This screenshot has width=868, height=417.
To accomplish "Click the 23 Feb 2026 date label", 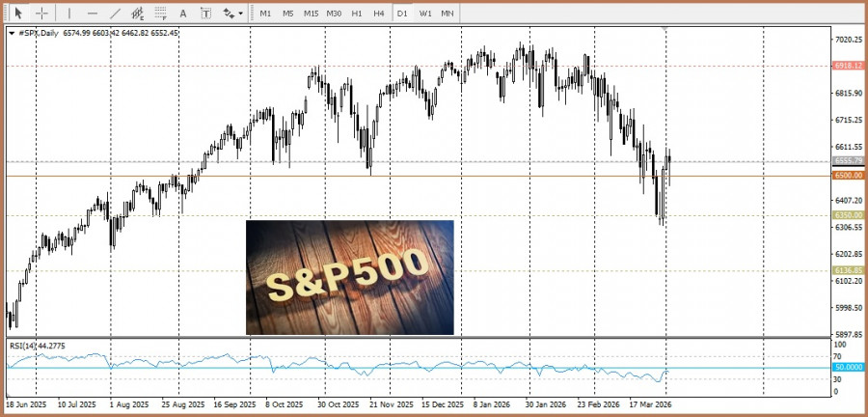I will coord(597,404).
